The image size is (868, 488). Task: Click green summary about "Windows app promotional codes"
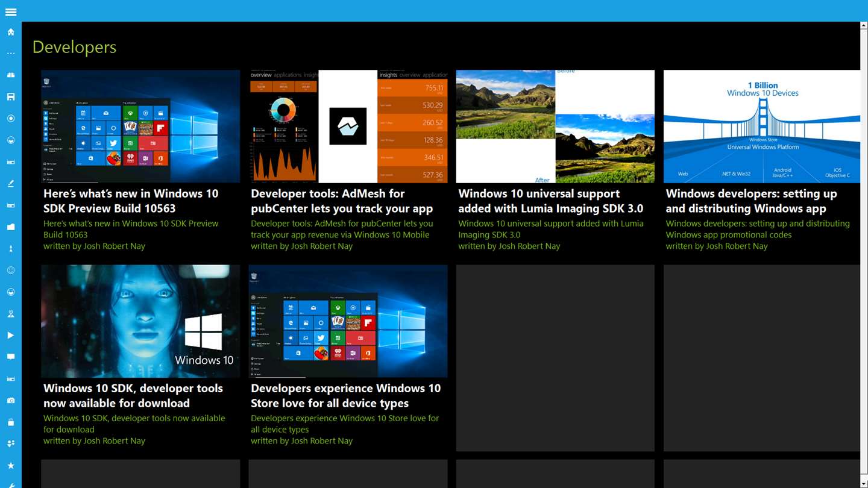[758, 229]
